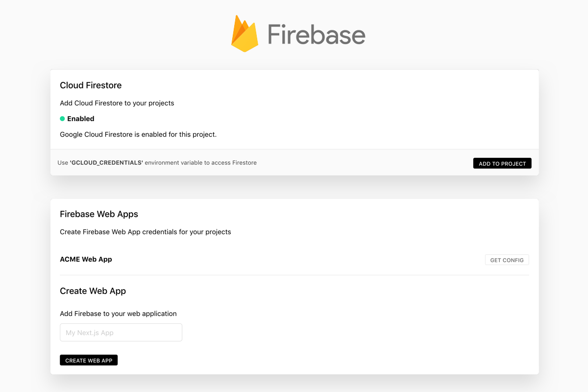This screenshot has width=588, height=392.
Task: Click the Firebase wordmark text
Action: click(x=316, y=35)
